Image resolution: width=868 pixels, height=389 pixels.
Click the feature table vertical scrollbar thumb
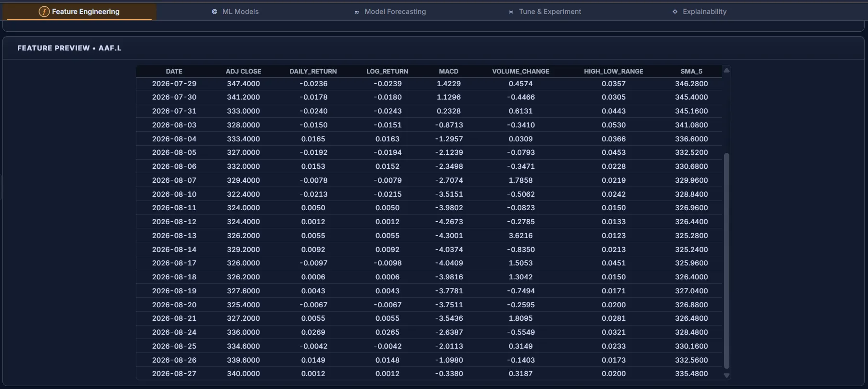(x=726, y=261)
